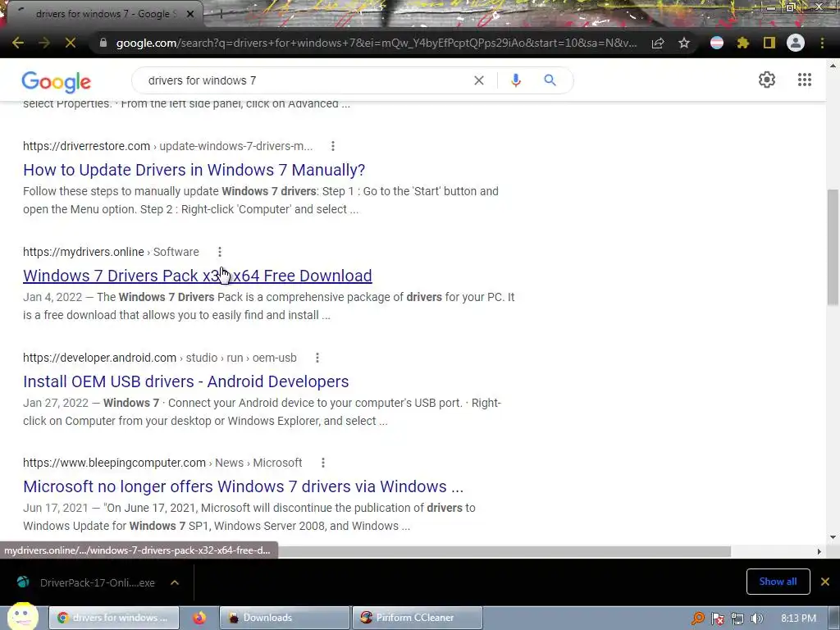Open the options menu for driverrestore.com result
The height and width of the screenshot is (630, 840).
pyautogui.click(x=333, y=146)
